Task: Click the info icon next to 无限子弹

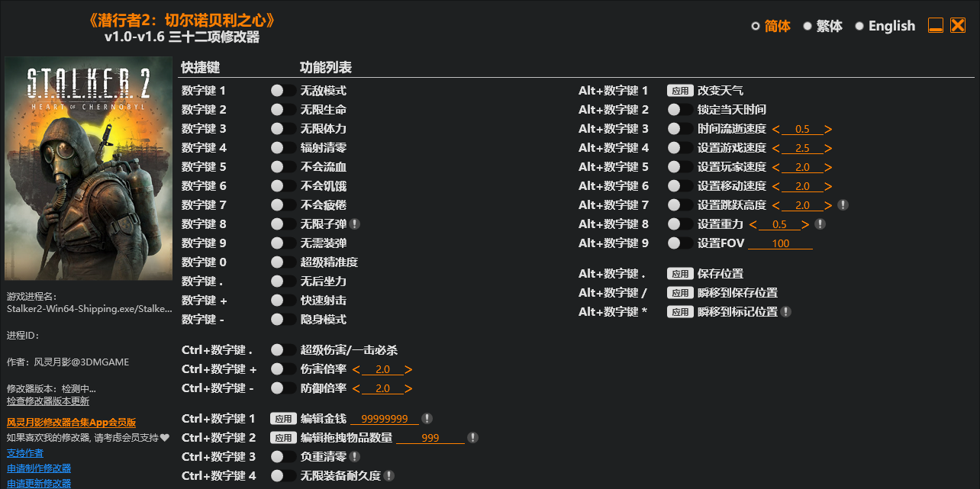Action: pyautogui.click(x=355, y=224)
